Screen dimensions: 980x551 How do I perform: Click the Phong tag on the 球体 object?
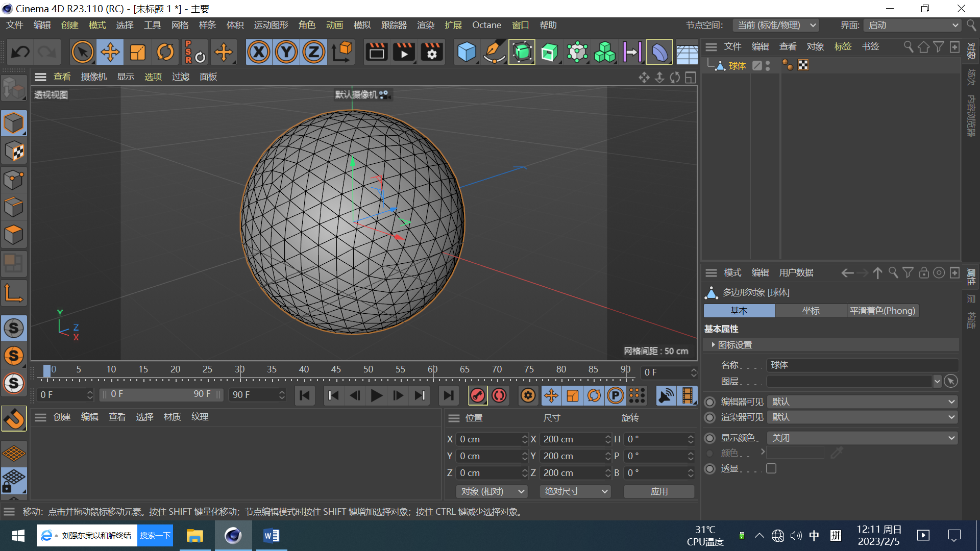coord(788,65)
